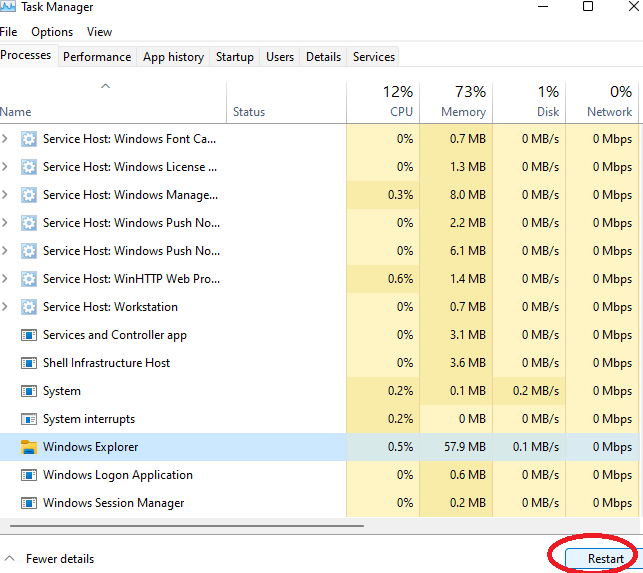
Task: Click gear icon of Service Host: Windows Font Cache
Action: coord(29,139)
